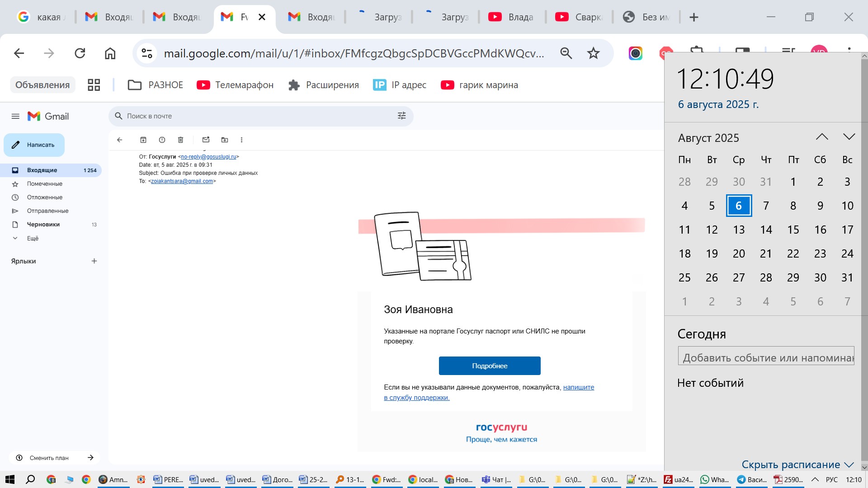
Task: Open the zoom magnifier in address bar
Action: coord(566,53)
